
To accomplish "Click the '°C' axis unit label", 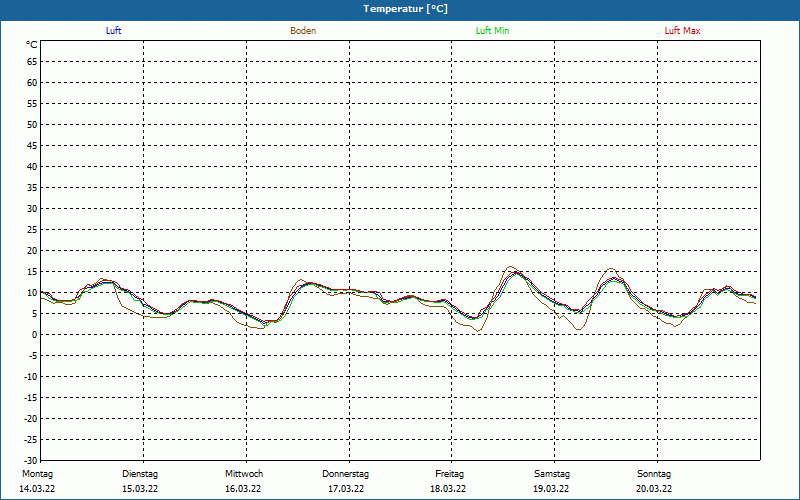I will click(32, 45).
